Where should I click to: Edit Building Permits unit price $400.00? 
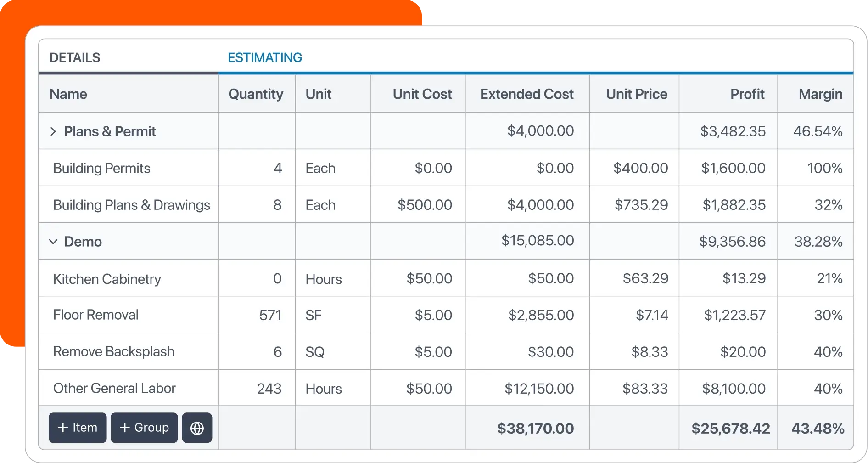(x=640, y=168)
